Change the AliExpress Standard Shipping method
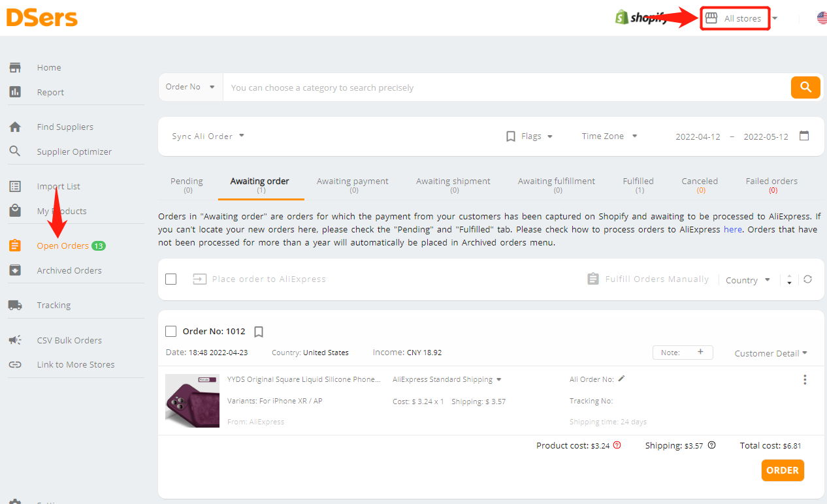The width and height of the screenshot is (827, 504). [447, 379]
